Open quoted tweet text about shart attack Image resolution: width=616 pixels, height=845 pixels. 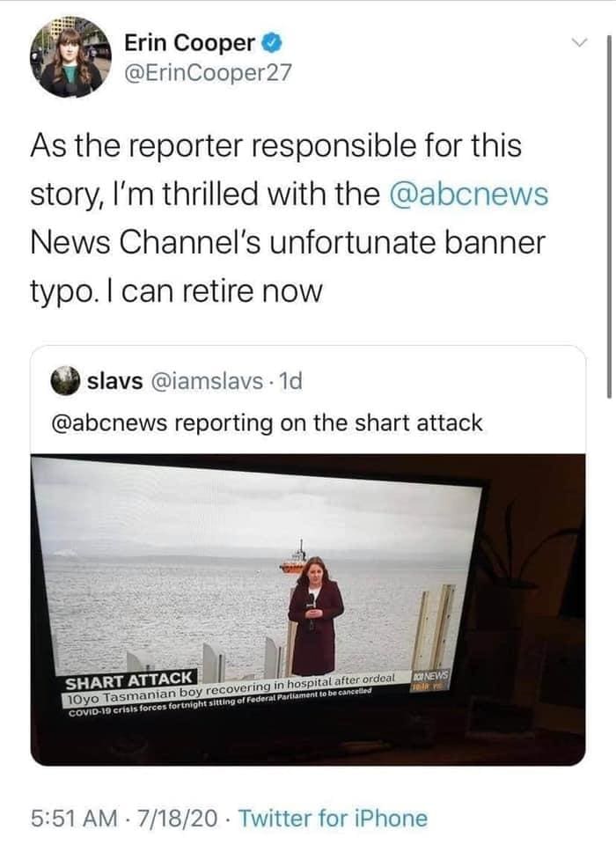tap(267, 422)
